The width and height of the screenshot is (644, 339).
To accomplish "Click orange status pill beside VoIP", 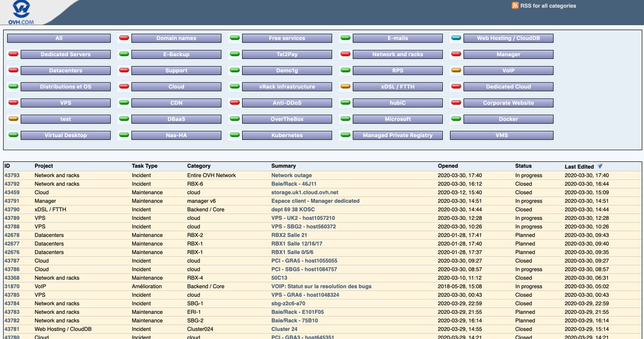I will [x=456, y=70].
